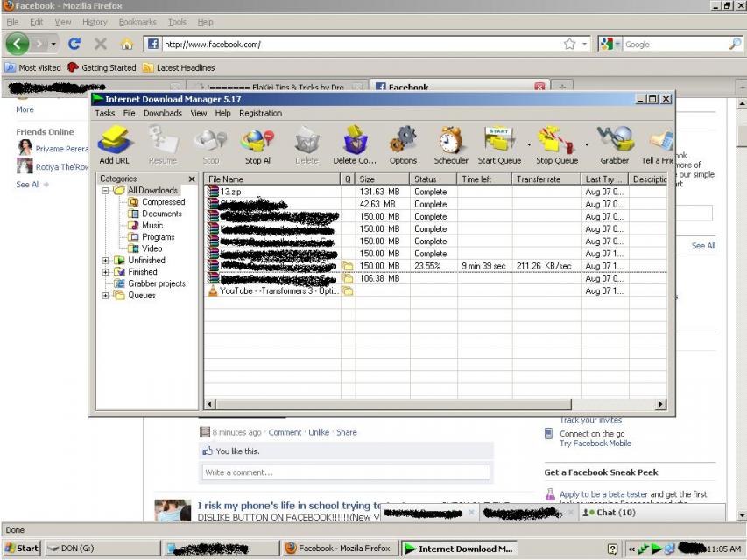747x560 pixels.
Task: Collapse the All Downloads tree node
Action: click(x=105, y=191)
